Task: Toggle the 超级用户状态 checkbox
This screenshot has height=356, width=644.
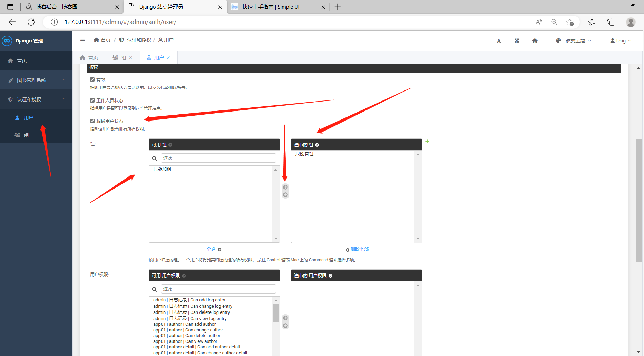Action: click(92, 121)
